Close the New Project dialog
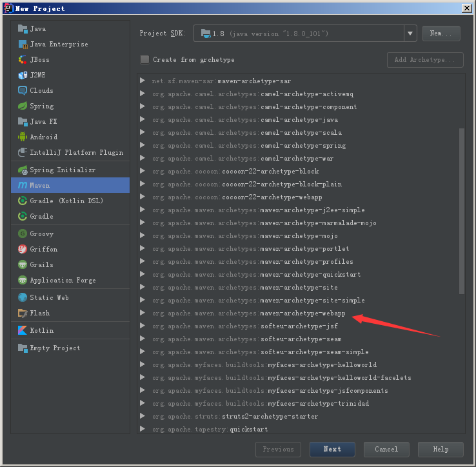 point(466,8)
